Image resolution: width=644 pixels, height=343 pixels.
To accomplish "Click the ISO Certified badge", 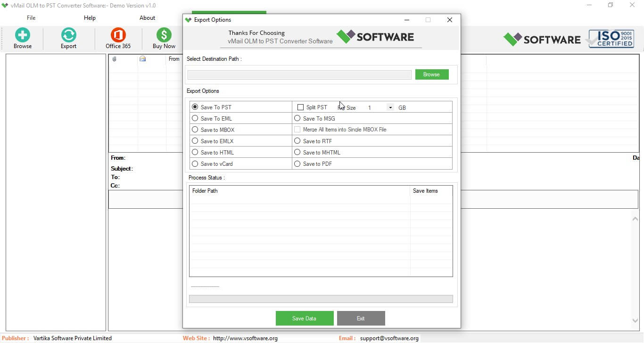I will (x=611, y=39).
